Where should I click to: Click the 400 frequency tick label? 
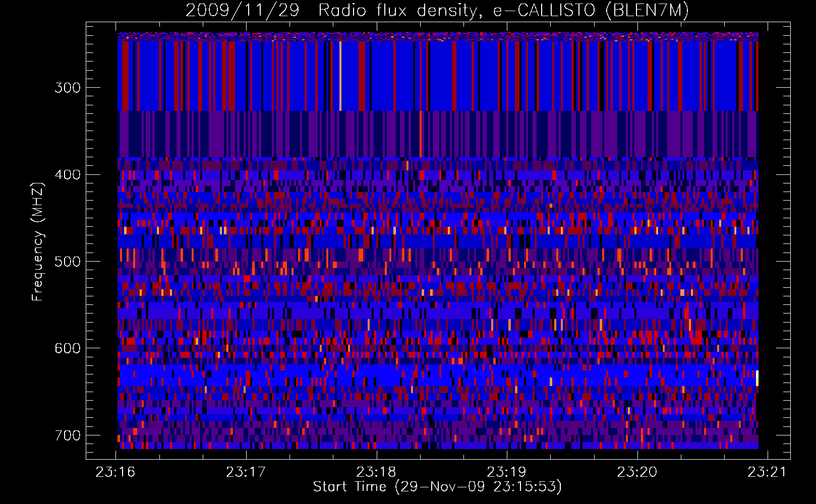click(x=68, y=174)
